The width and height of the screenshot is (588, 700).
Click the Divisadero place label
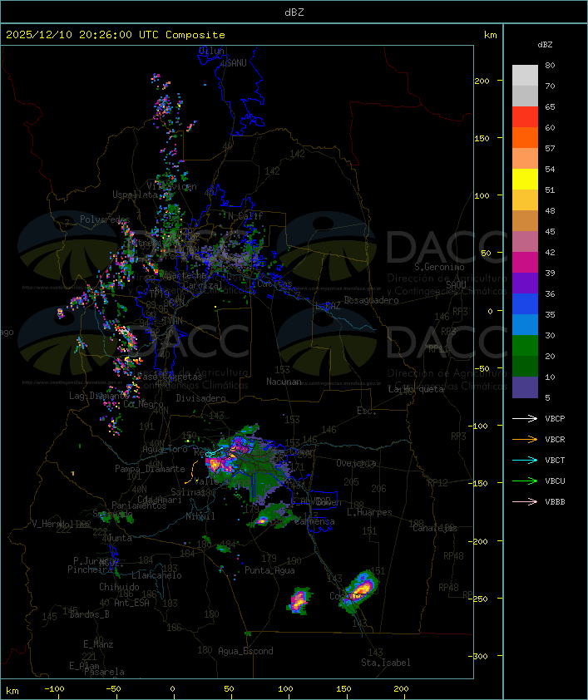click(201, 397)
